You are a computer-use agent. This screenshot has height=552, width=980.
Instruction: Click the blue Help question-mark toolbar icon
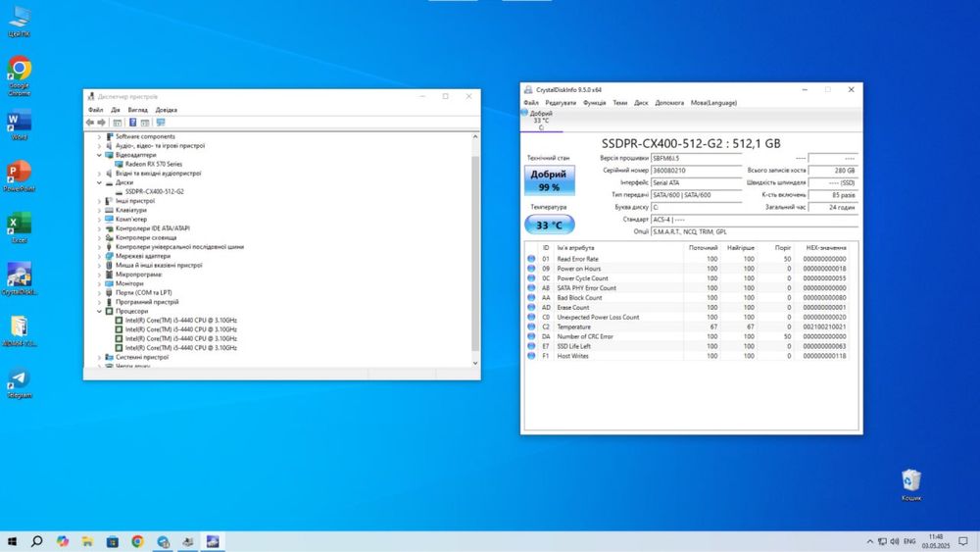[x=132, y=123]
